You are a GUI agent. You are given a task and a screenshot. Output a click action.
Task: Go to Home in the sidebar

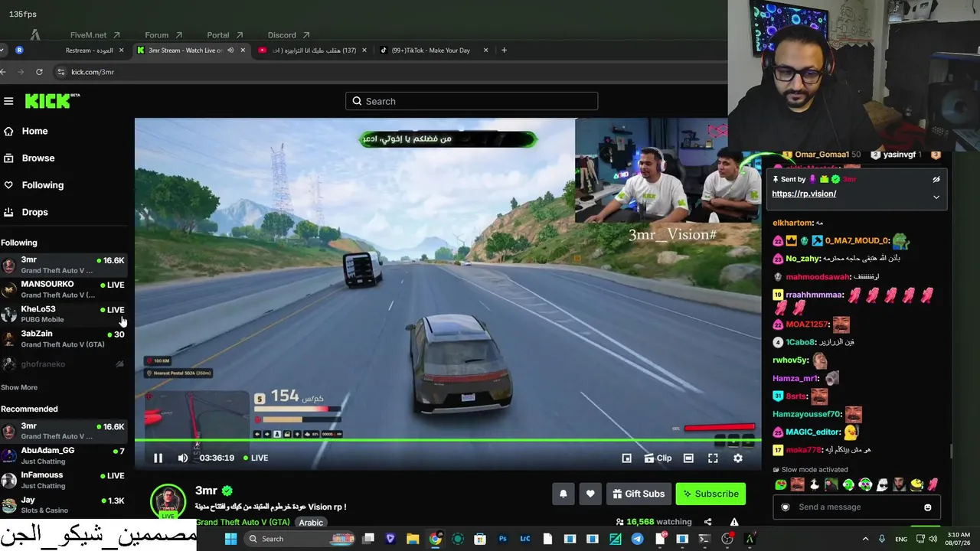[x=34, y=131]
